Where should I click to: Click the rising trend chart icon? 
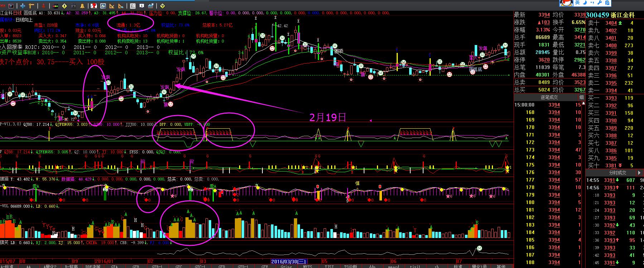pyautogui.click(x=150, y=6)
